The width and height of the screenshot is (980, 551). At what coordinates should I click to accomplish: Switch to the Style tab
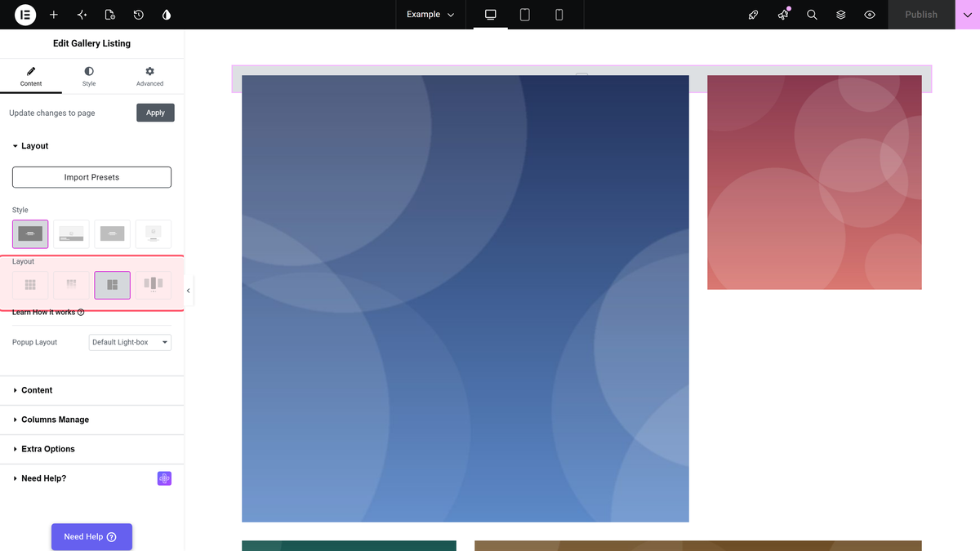click(x=89, y=77)
